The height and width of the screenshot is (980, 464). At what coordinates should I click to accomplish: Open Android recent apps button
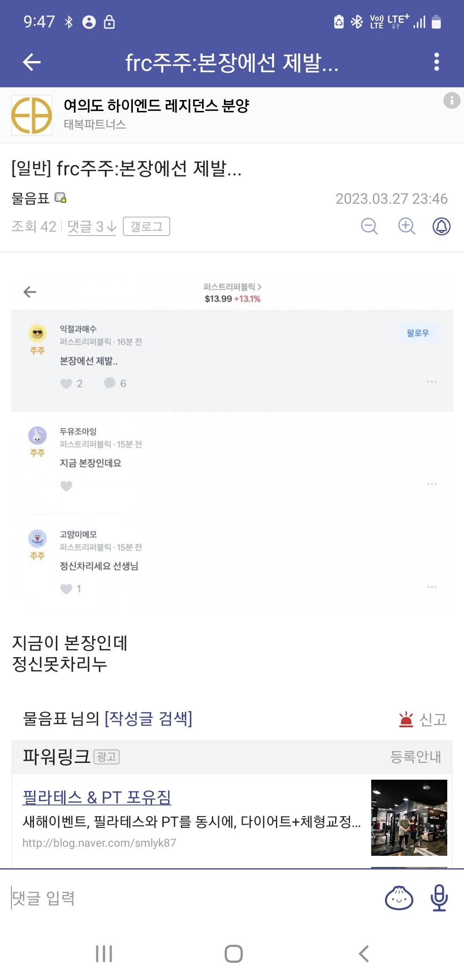pyautogui.click(x=104, y=954)
